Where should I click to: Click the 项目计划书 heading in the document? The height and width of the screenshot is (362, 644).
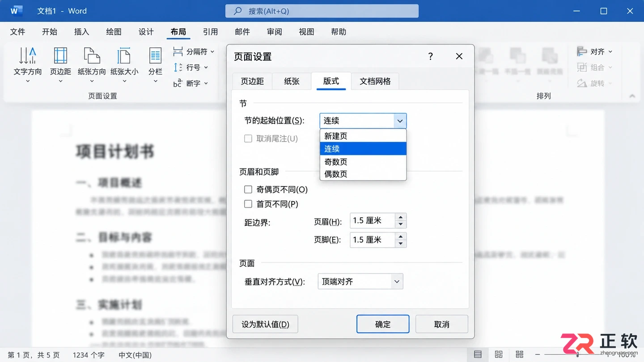[115, 152]
